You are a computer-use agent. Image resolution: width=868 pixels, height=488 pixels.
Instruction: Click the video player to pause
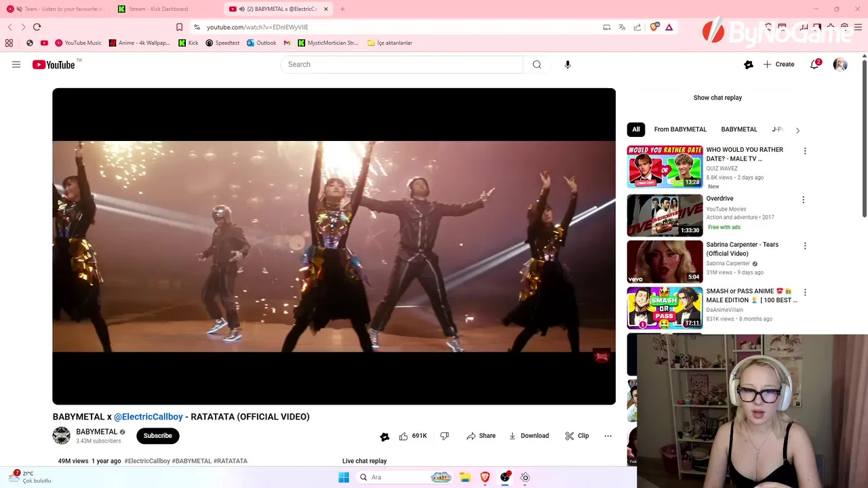(x=334, y=246)
